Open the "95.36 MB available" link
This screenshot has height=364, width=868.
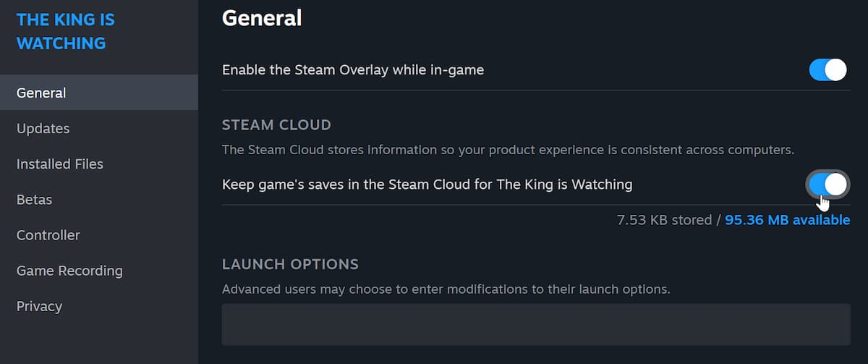click(x=787, y=220)
